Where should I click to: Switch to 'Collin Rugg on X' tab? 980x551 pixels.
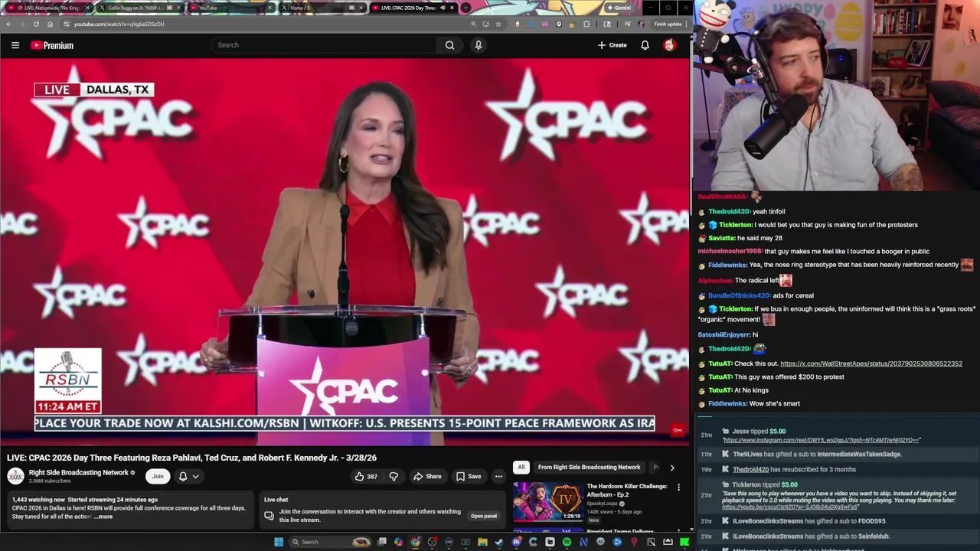point(139,8)
